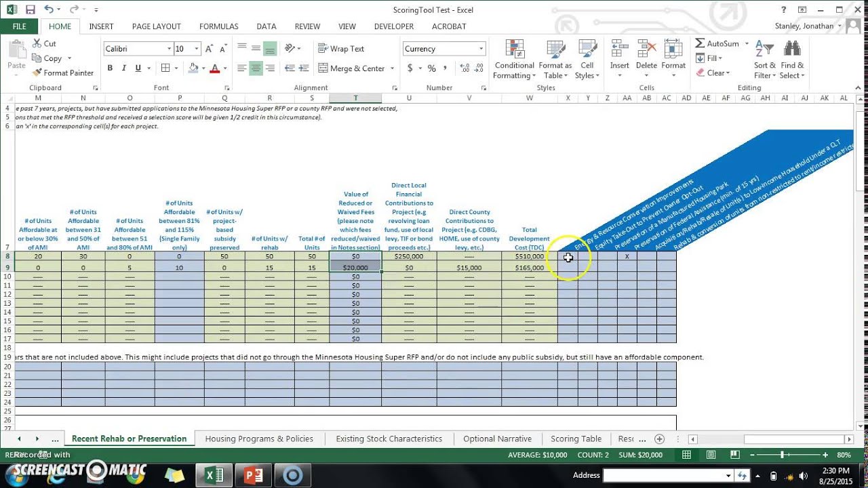This screenshot has height=488, width=868.
Task: Toggle Wrap Text
Action: [x=341, y=49]
